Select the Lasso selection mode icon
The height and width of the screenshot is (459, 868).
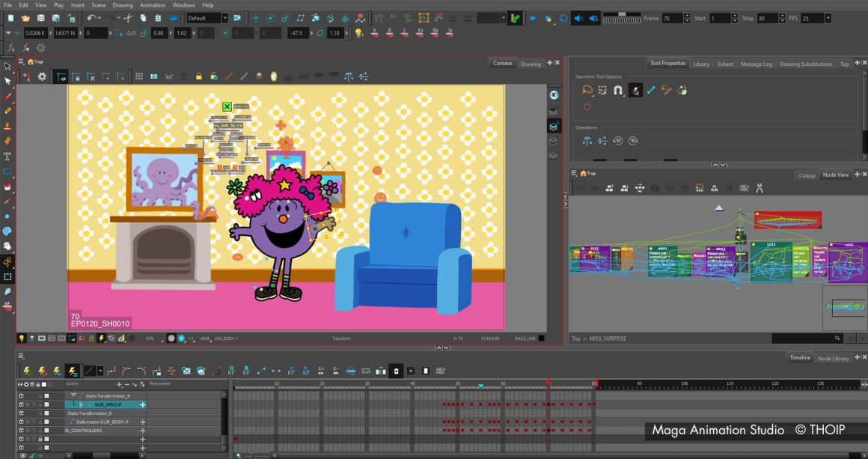click(x=587, y=91)
